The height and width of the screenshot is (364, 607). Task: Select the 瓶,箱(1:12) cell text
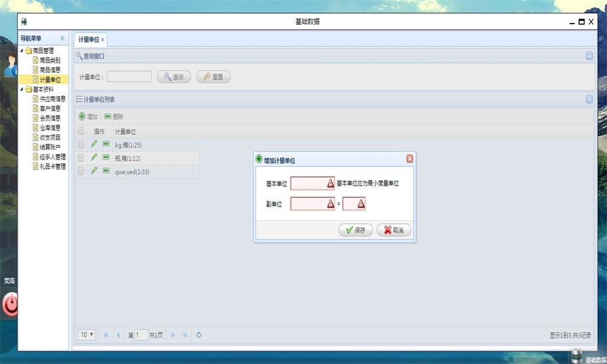pyautogui.click(x=127, y=158)
